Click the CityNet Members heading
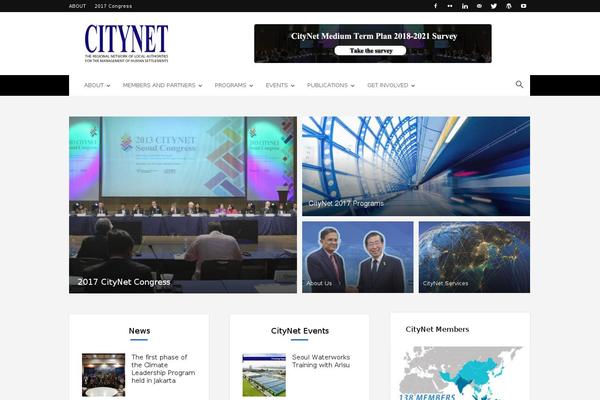Viewport: 600px width, 400px height. click(x=437, y=329)
